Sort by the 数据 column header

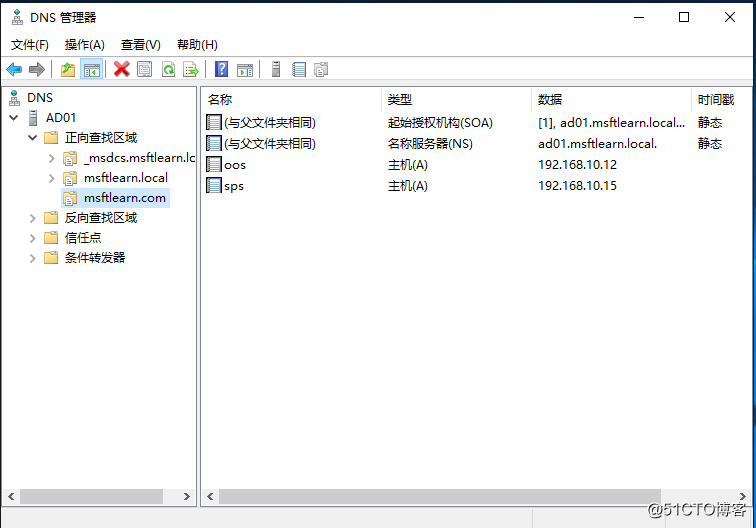tap(611, 100)
